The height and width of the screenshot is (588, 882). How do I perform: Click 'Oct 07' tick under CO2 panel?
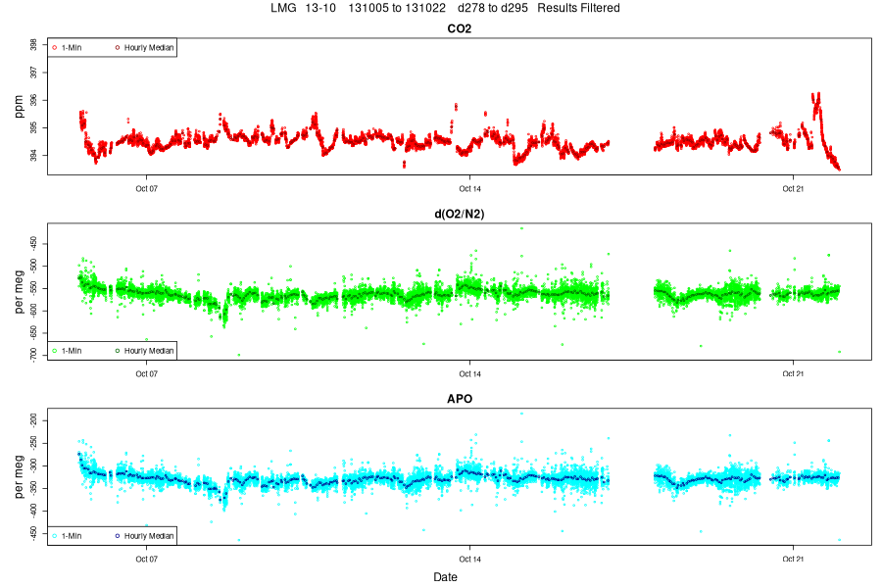146,188
